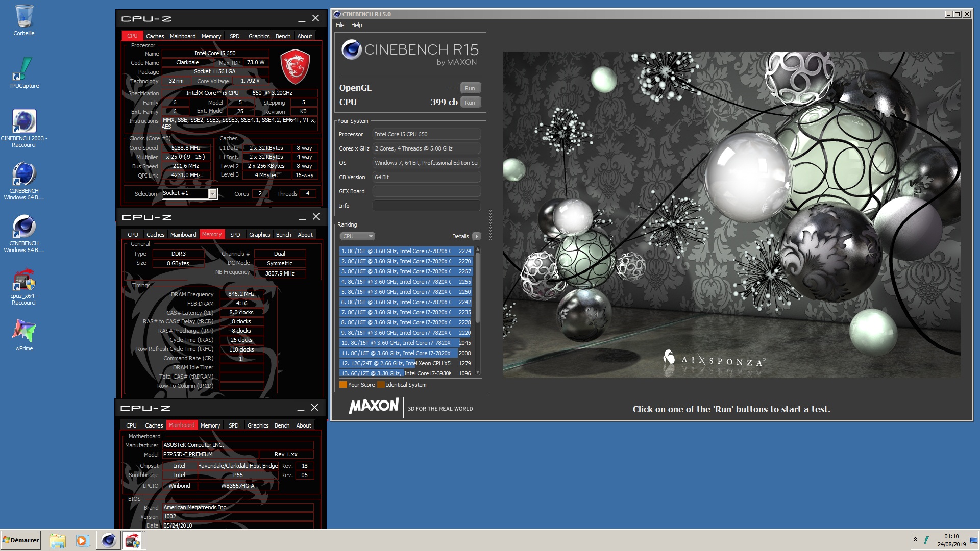The width and height of the screenshot is (980, 551).
Task: Click the Info input field in Your System
Action: click(x=426, y=206)
